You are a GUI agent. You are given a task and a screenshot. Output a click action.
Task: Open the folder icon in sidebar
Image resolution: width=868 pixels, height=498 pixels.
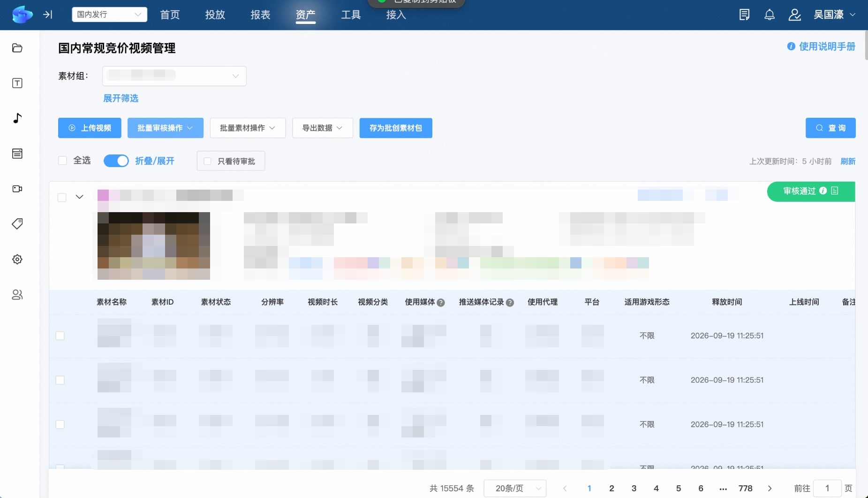[x=17, y=48]
